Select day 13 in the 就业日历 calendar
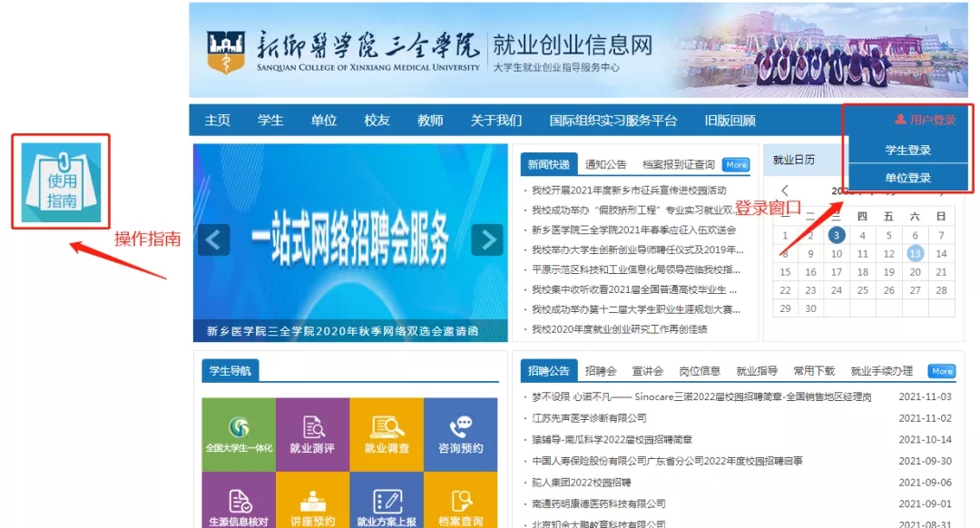Screen dimensions: 980x528 [x=916, y=254]
